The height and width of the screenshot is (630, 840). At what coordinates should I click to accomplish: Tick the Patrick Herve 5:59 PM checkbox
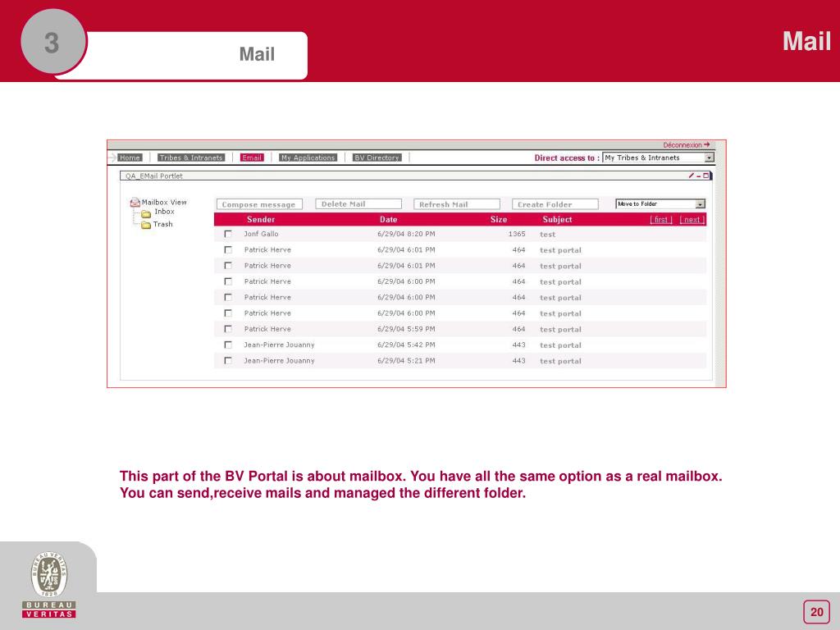(x=228, y=329)
